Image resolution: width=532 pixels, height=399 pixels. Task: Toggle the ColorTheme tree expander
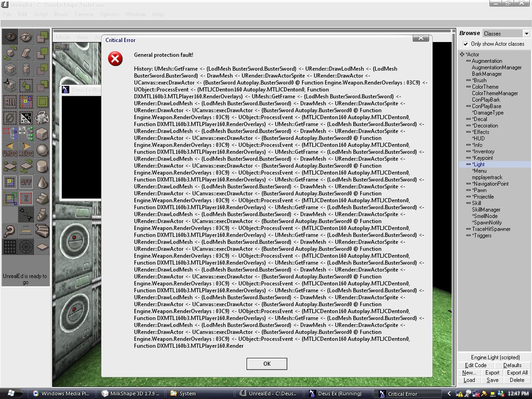[469, 86]
